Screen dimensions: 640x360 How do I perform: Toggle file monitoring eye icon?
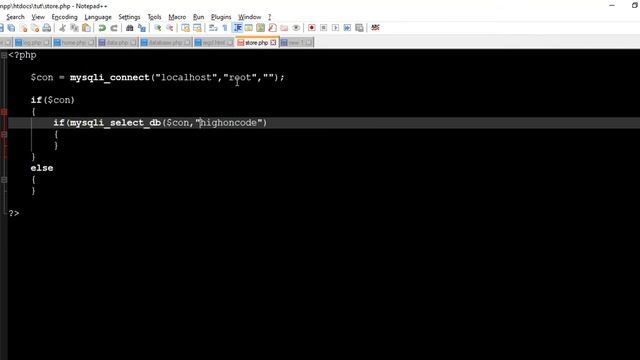(x=296, y=28)
